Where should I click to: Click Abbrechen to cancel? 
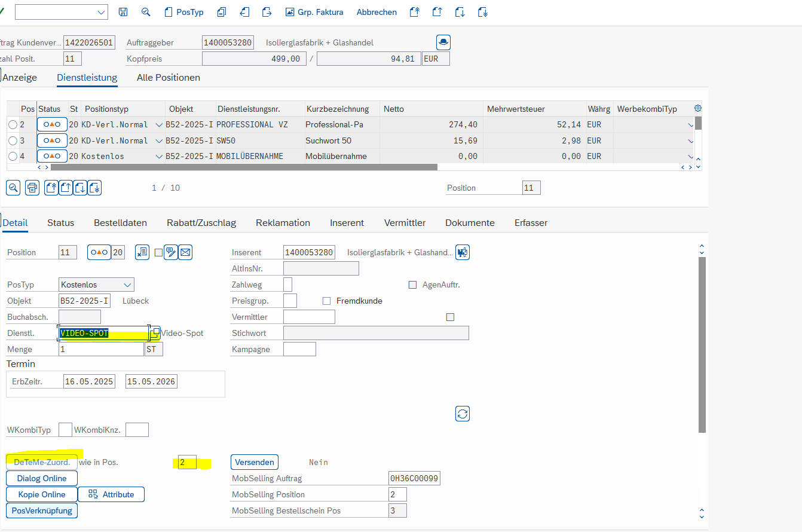[x=376, y=12]
